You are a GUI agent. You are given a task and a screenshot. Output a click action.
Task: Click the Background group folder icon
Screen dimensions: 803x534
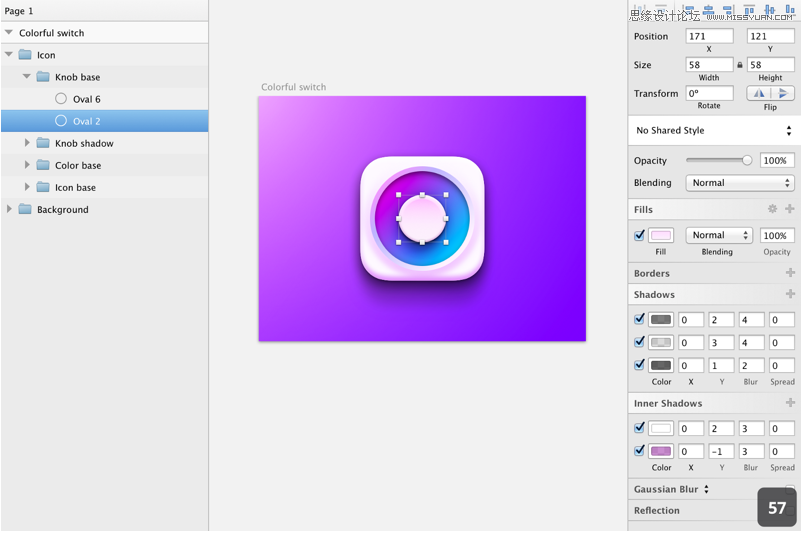click(x=25, y=209)
